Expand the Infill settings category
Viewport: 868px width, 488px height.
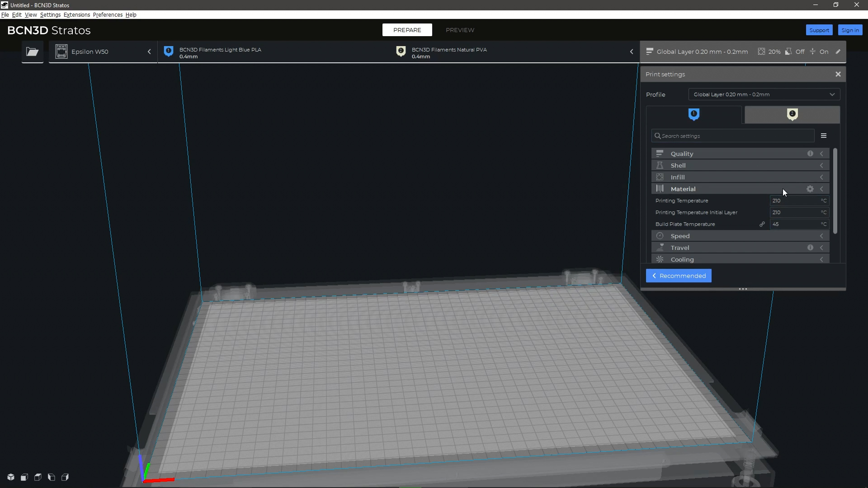click(740, 177)
